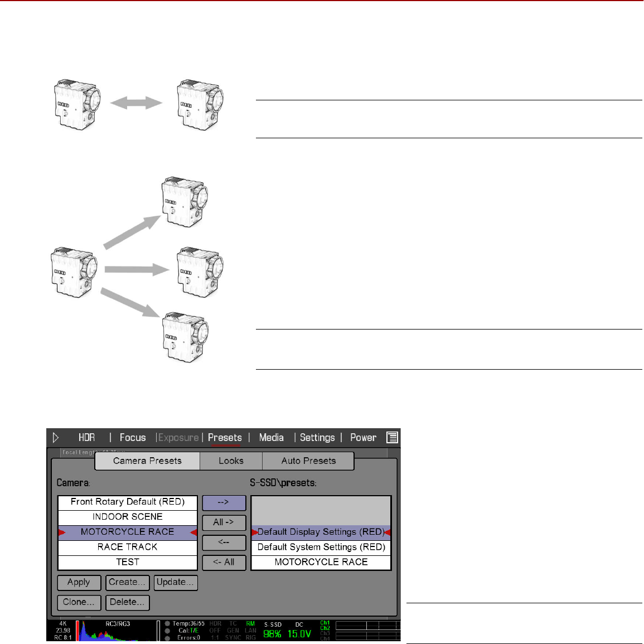The width and height of the screenshot is (644, 644).
Task: Click the Clone... button
Action: [79, 603]
